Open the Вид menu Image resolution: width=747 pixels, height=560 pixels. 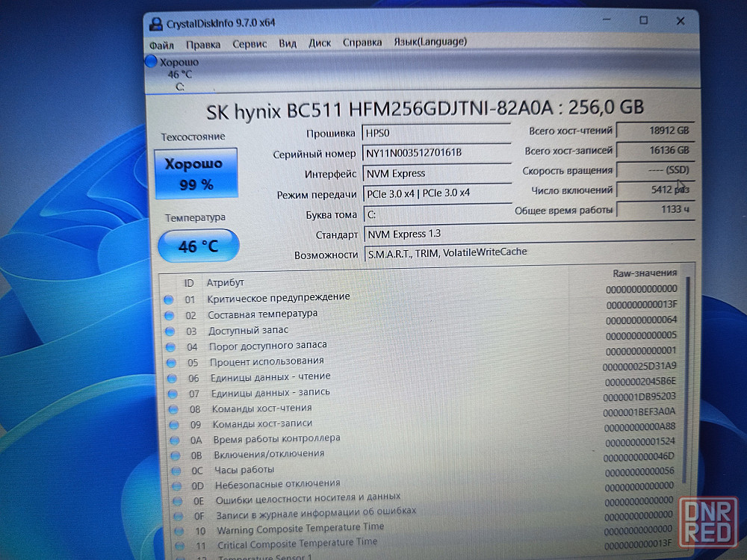pos(288,44)
